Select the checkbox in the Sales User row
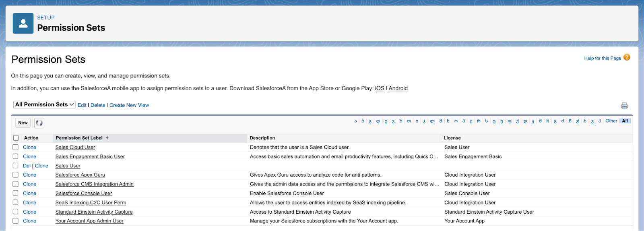The height and width of the screenshot is (231, 644). 15,166
